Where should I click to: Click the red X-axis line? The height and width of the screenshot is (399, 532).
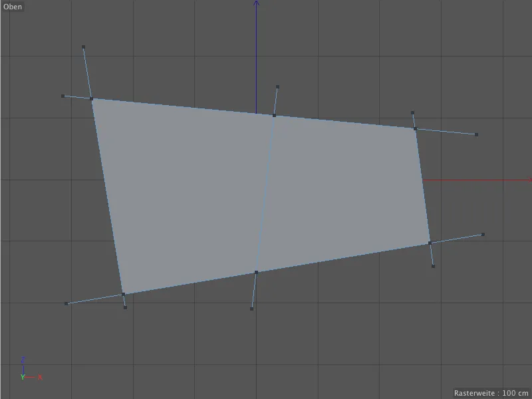pos(479,178)
